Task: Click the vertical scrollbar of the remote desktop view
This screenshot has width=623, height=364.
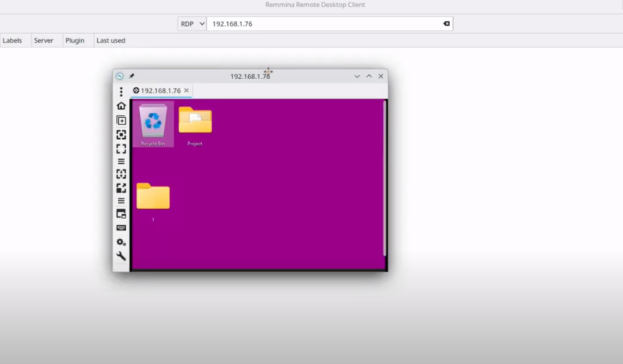Action: pos(384,178)
